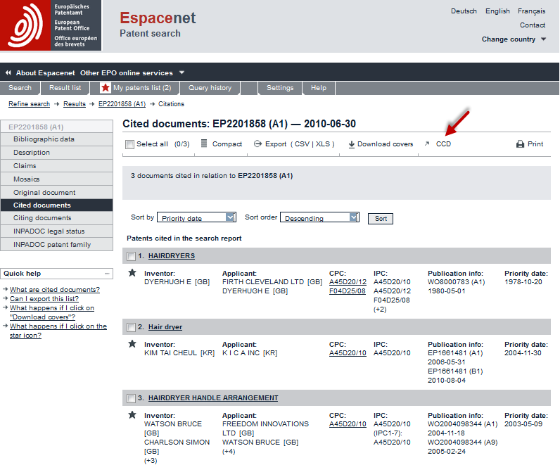
Task: Click the back arrows icon beside About Espacenet
Action: 8,72
